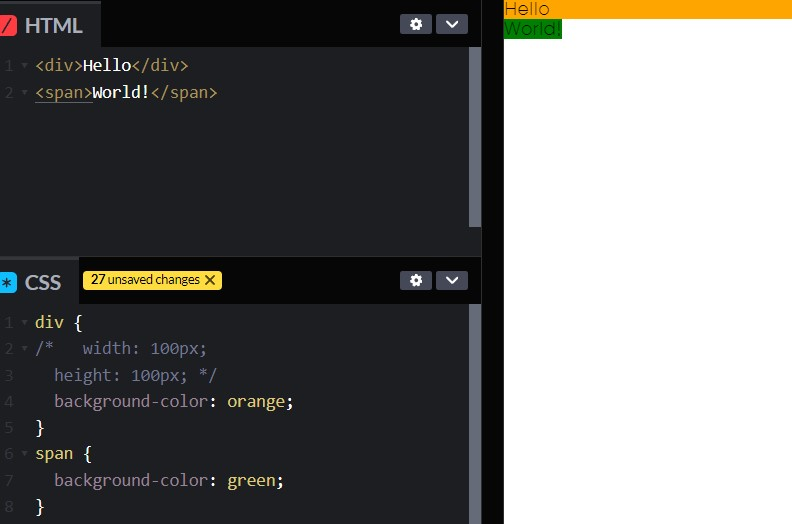Image resolution: width=792 pixels, height=524 pixels.
Task: Expand HTML panel chevron dropdown
Action: (452, 24)
